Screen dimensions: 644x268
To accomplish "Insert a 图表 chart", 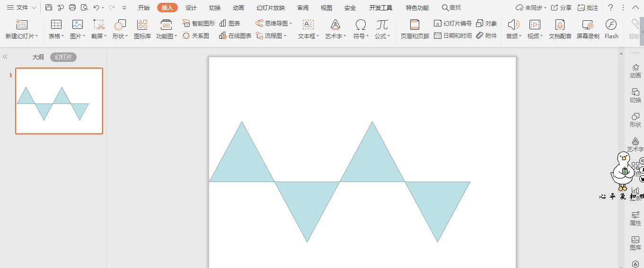I will [230, 23].
